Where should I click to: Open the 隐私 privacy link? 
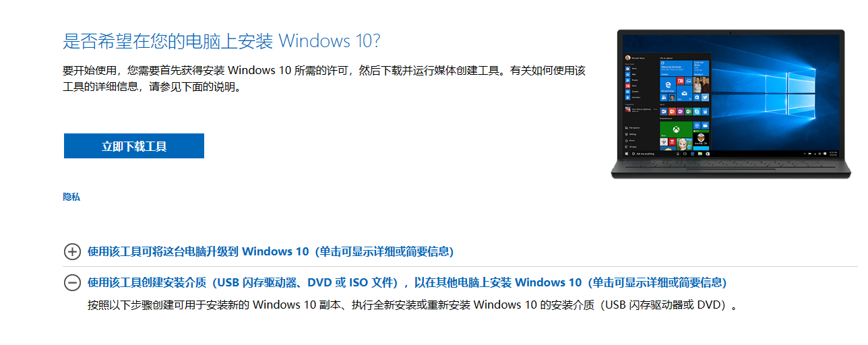coord(71,197)
